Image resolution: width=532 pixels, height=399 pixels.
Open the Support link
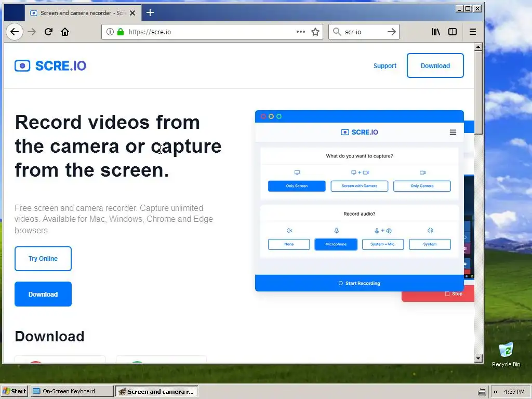pos(385,66)
